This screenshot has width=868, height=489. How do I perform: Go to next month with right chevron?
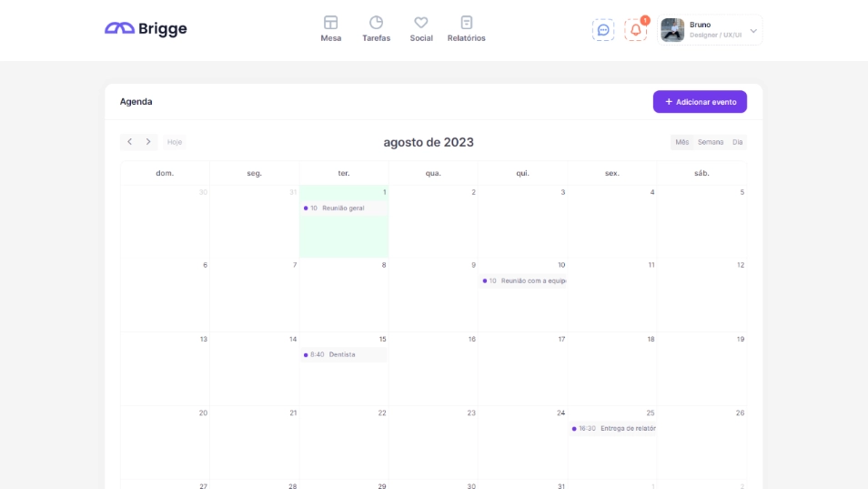pos(148,142)
